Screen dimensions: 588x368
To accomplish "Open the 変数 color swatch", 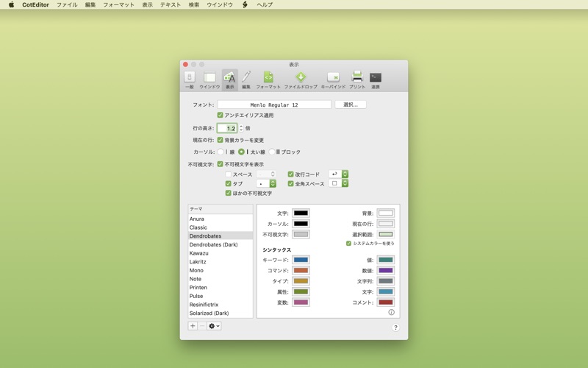I will tap(301, 302).
